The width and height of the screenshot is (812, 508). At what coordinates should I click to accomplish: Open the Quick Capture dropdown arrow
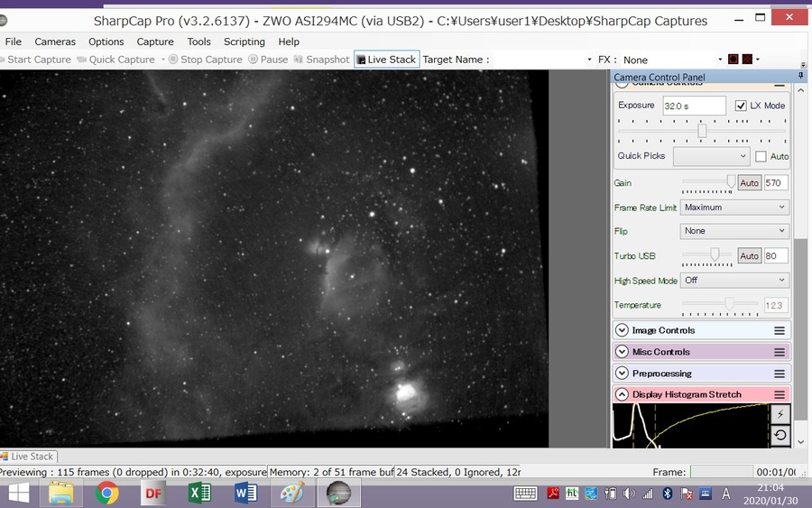(x=162, y=60)
